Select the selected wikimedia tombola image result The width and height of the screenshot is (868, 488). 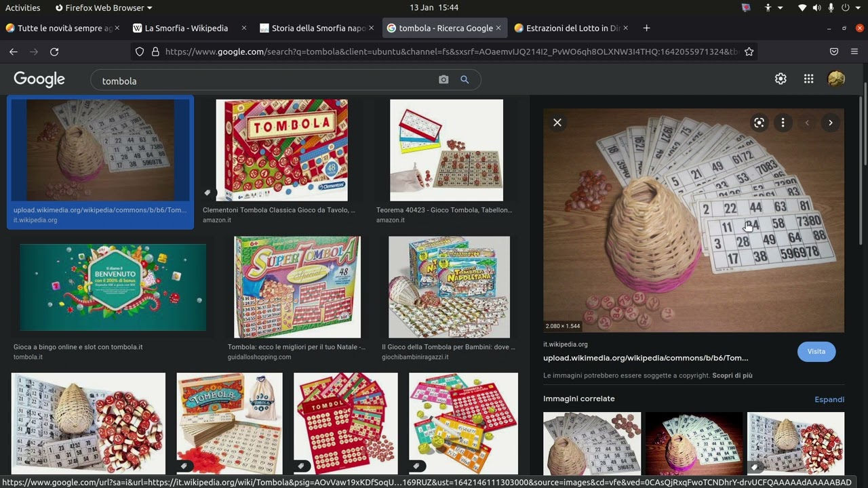tap(100, 150)
